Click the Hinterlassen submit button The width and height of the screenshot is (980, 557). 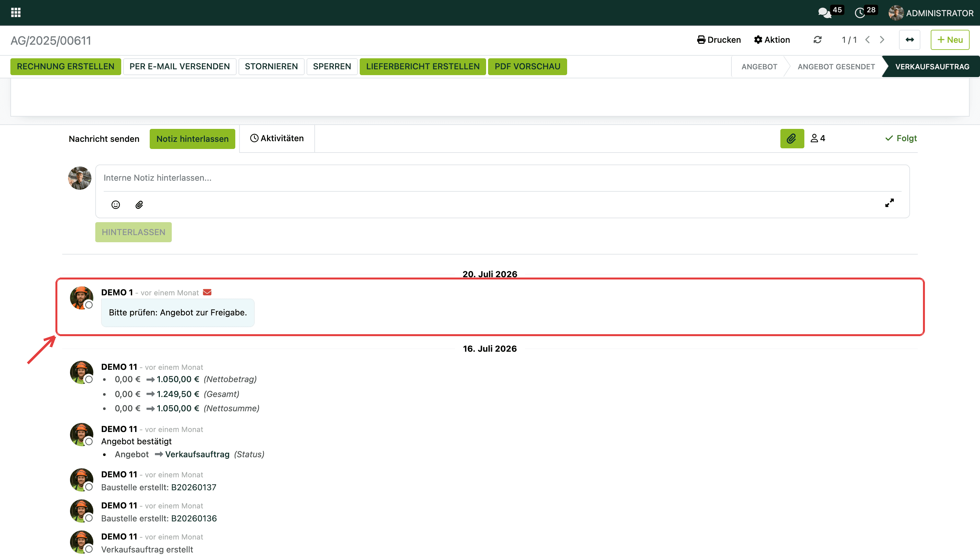[x=133, y=232]
